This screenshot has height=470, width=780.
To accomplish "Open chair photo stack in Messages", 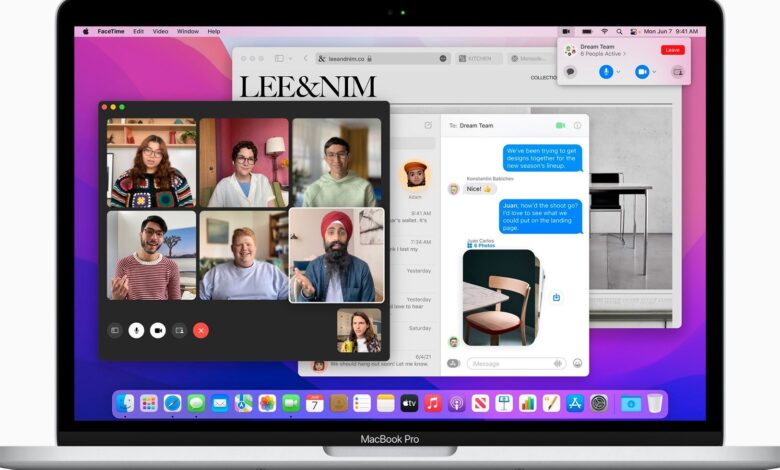I will click(501, 297).
